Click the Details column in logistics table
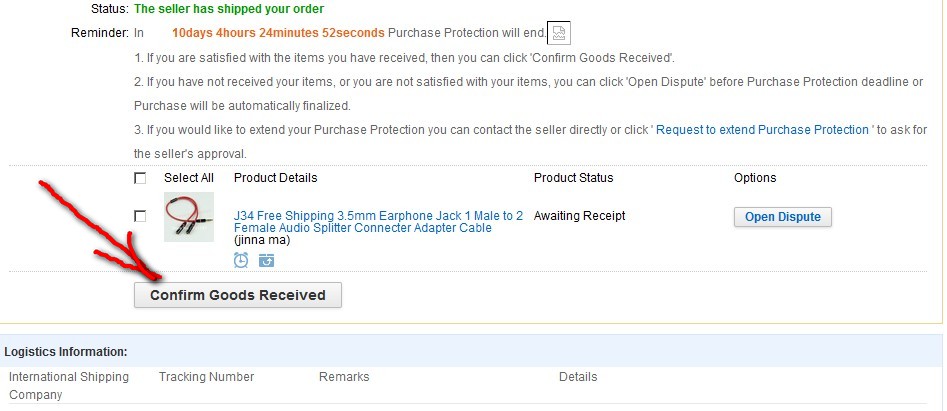Viewport: 947px width, 411px height. click(578, 377)
